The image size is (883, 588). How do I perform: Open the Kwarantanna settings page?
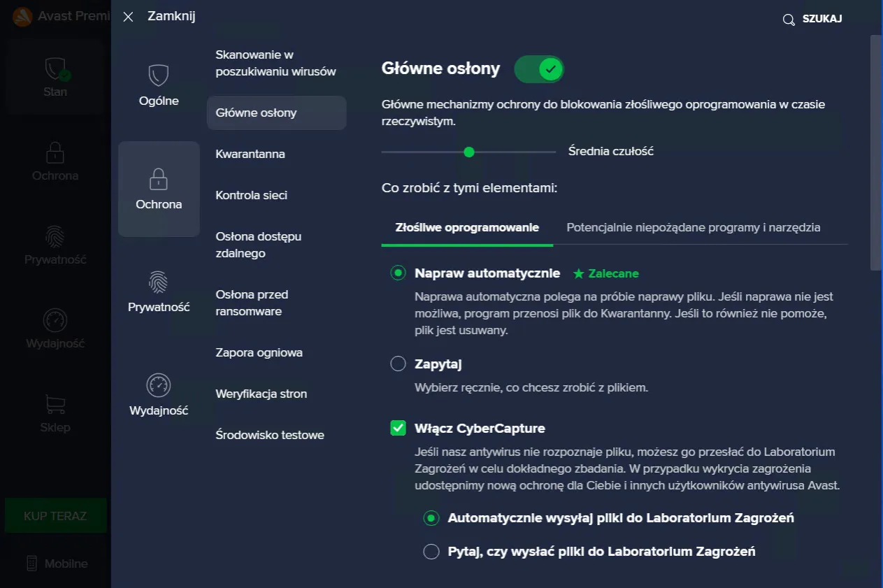tap(250, 154)
